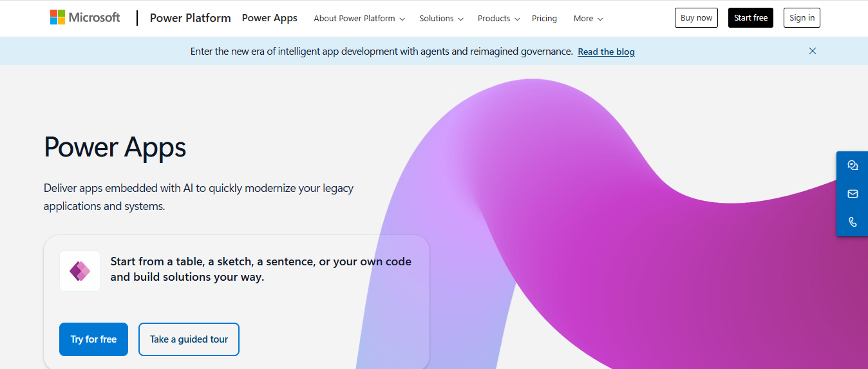Go to Power Platform home link
The width and height of the screenshot is (868, 369).
coord(190,18)
